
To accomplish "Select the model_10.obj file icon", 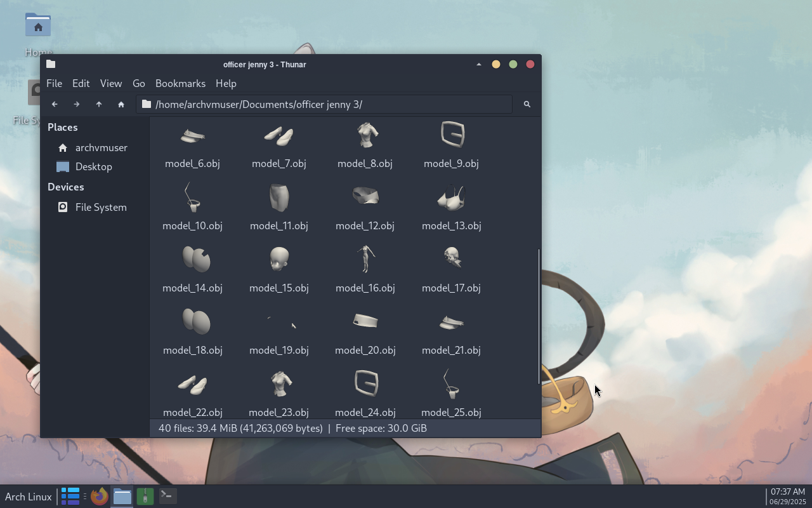I will point(192,197).
